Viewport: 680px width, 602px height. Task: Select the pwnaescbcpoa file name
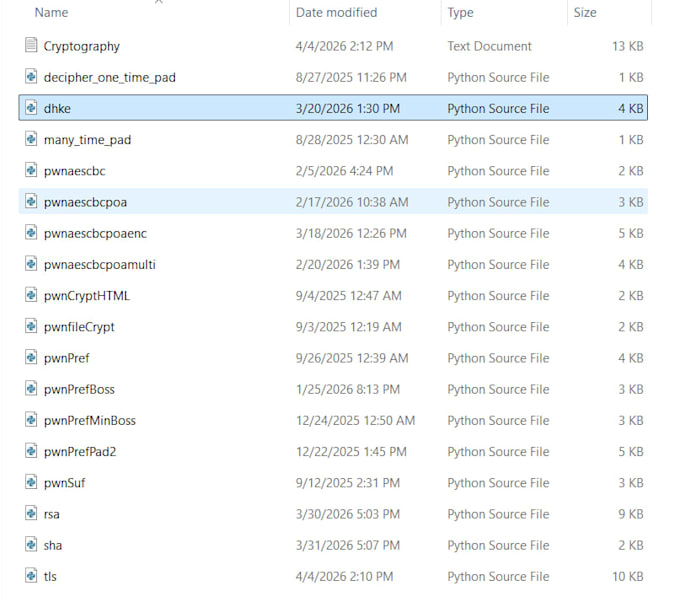click(85, 203)
